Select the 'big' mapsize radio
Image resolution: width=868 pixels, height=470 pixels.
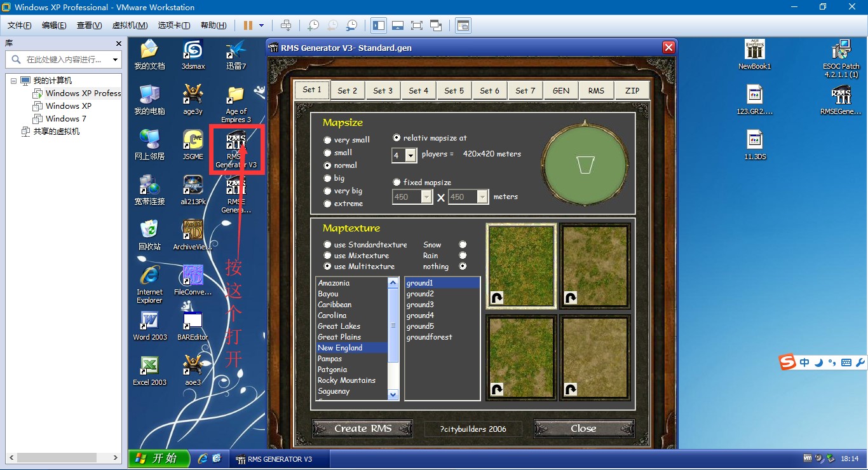(x=327, y=178)
